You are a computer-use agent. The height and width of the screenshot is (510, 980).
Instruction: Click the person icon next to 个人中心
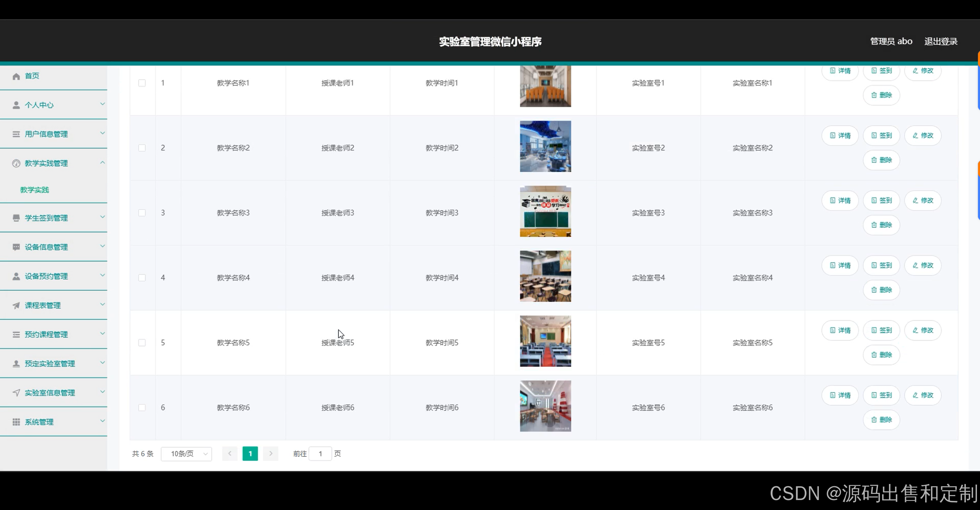tap(16, 105)
